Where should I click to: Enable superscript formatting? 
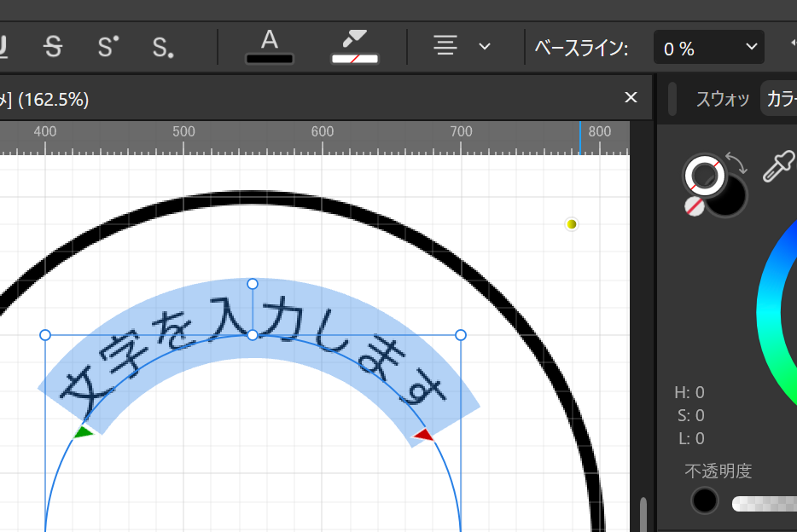(107, 47)
